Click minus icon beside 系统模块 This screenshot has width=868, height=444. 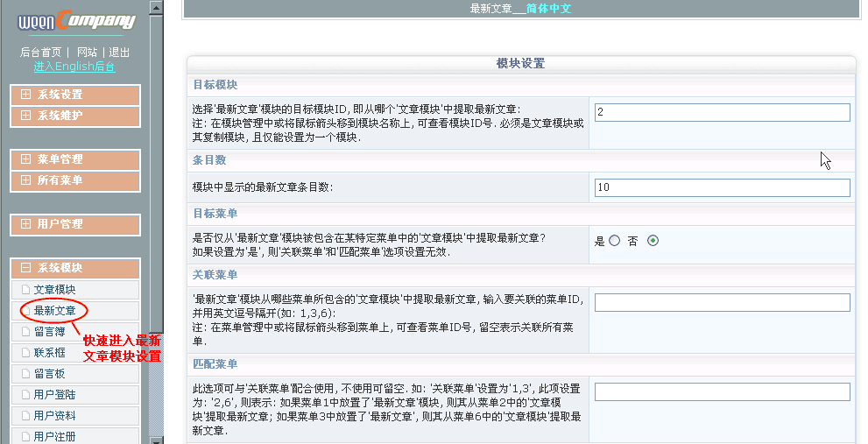click(25, 267)
